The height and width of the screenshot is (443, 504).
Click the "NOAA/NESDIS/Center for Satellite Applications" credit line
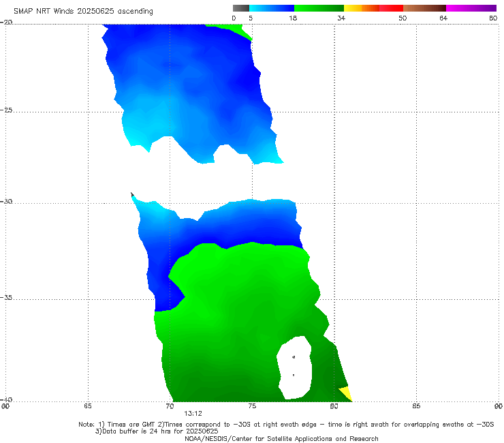pos(281,438)
